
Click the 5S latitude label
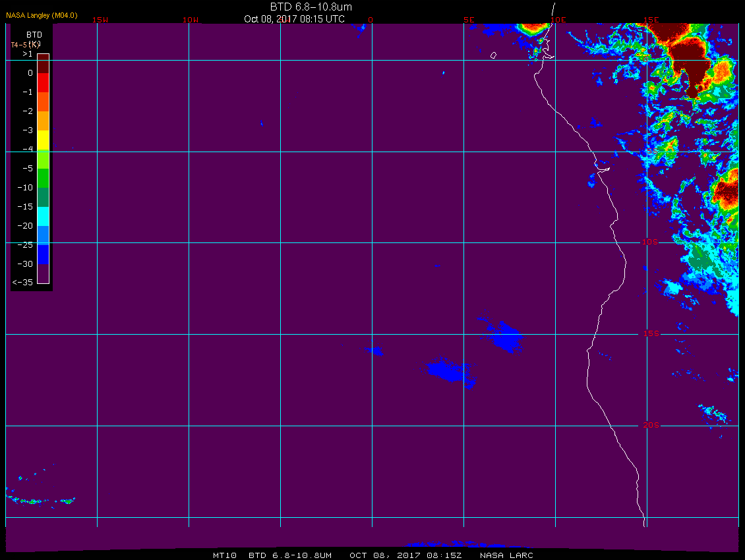pos(652,151)
